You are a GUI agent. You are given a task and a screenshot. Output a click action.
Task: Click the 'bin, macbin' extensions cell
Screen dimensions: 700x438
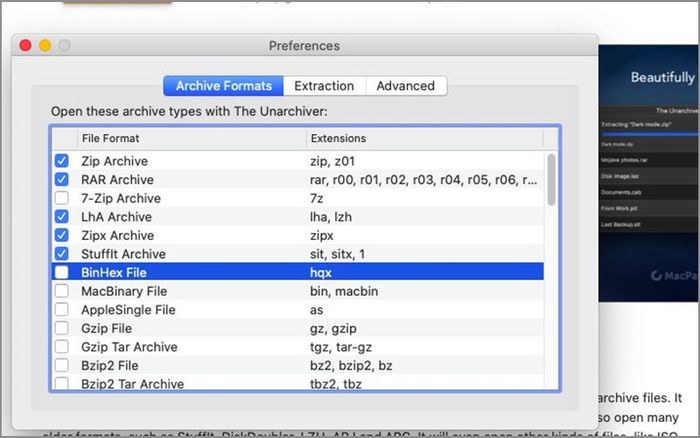click(x=344, y=291)
